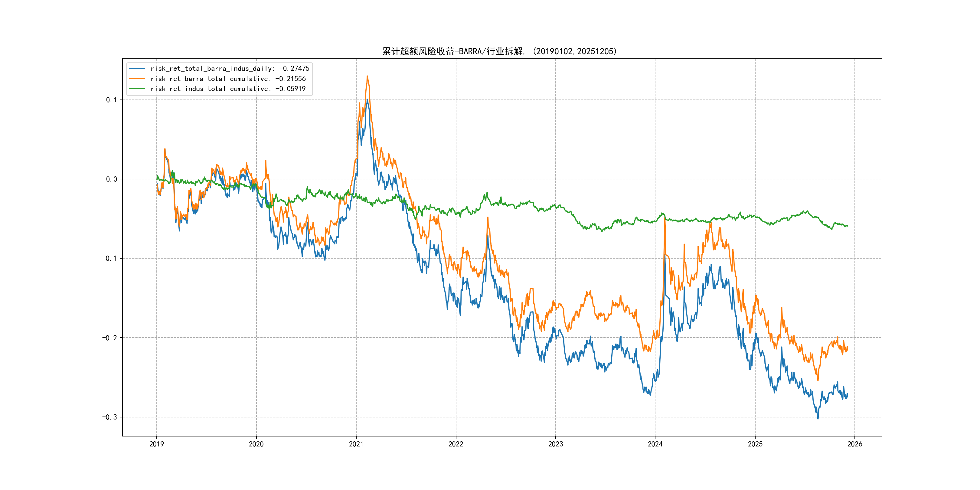Click the 2021 x-axis tick label
Screen dimensions: 980x490
[x=356, y=444]
